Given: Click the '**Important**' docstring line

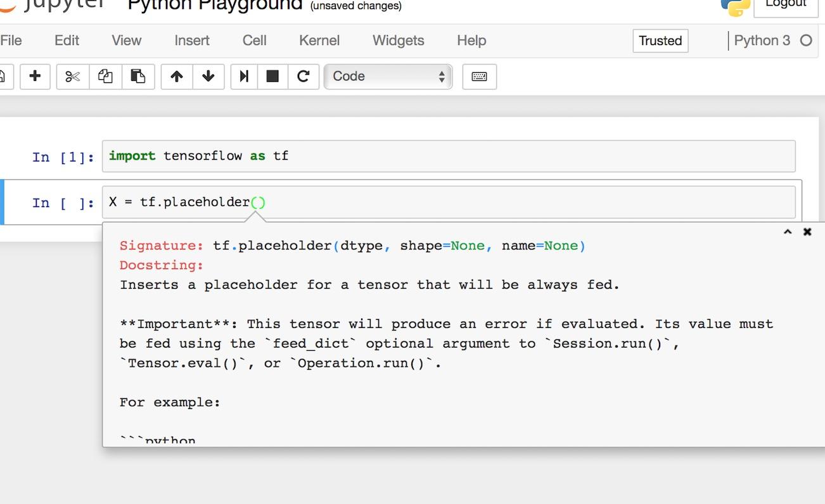Looking at the screenshot, I should tap(447, 324).
